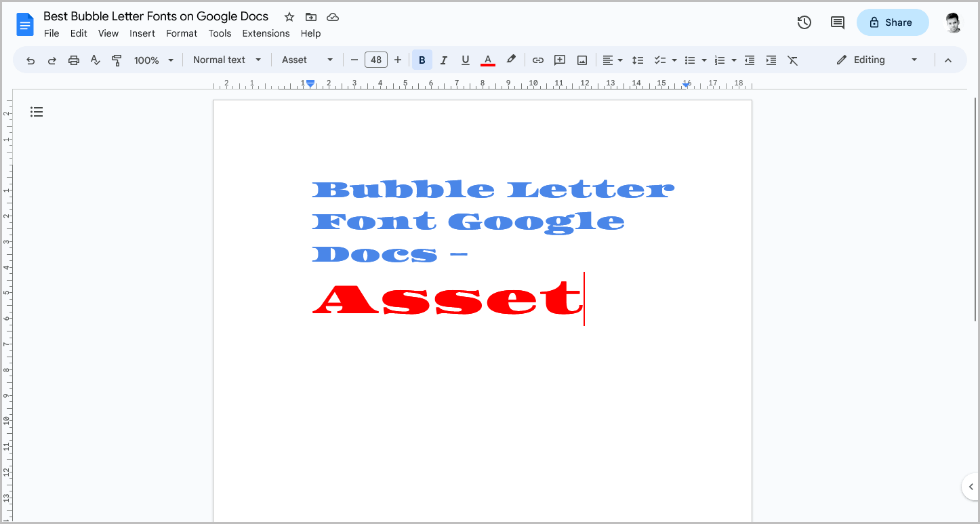This screenshot has width=980, height=524.
Task: Open the Edit menu
Action: coord(79,33)
